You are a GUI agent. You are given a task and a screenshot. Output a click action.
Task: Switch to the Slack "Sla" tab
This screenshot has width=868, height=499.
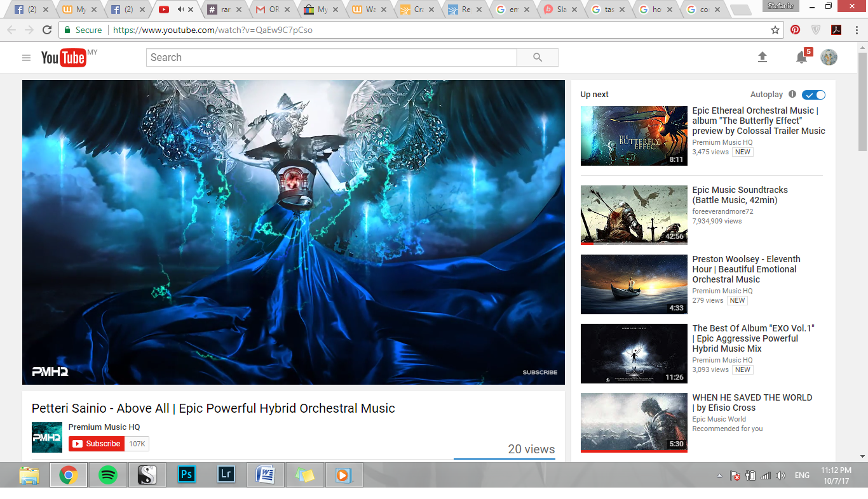[x=560, y=10]
